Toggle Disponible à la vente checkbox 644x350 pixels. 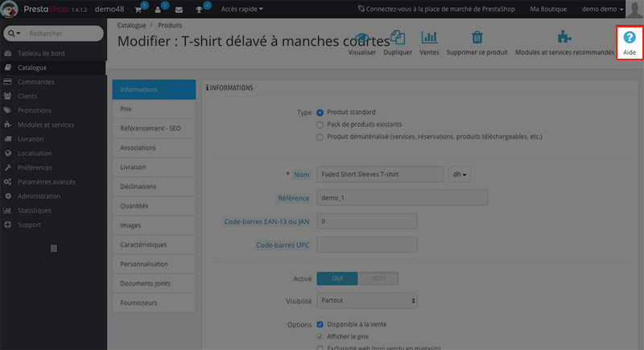(320, 324)
